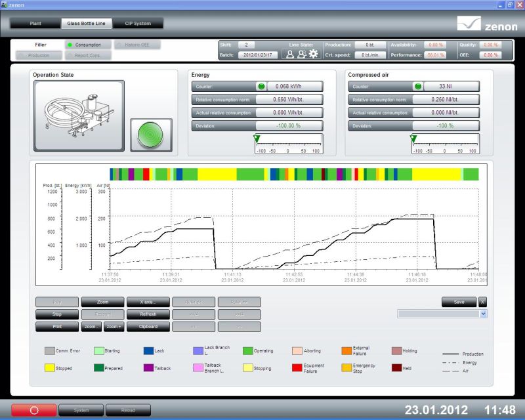Switch to the Plant tab
This screenshot has height=420, width=525.
(x=35, y=24)
